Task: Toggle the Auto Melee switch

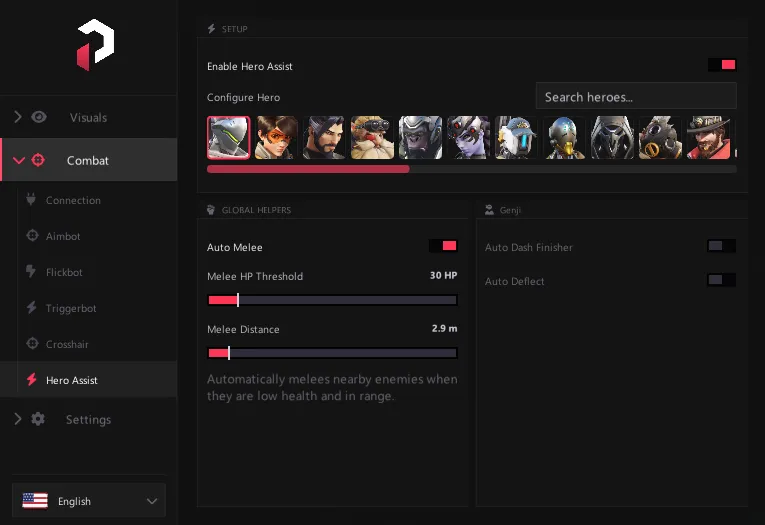Action: click(443, 245)
